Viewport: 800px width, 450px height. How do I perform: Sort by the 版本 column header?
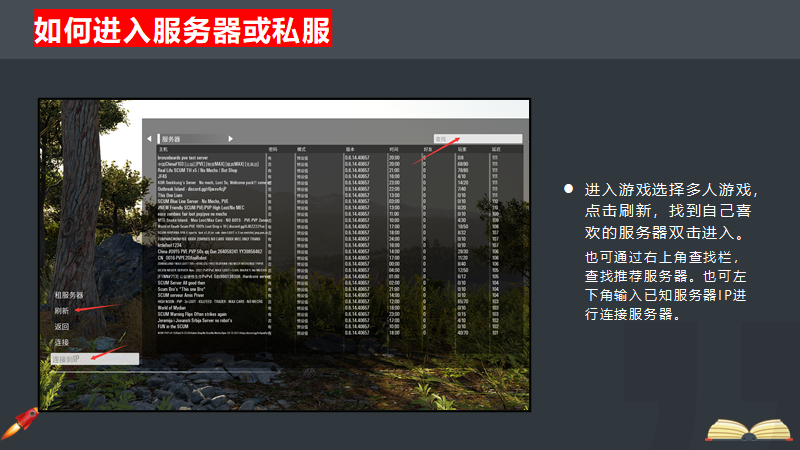point(350,149)
